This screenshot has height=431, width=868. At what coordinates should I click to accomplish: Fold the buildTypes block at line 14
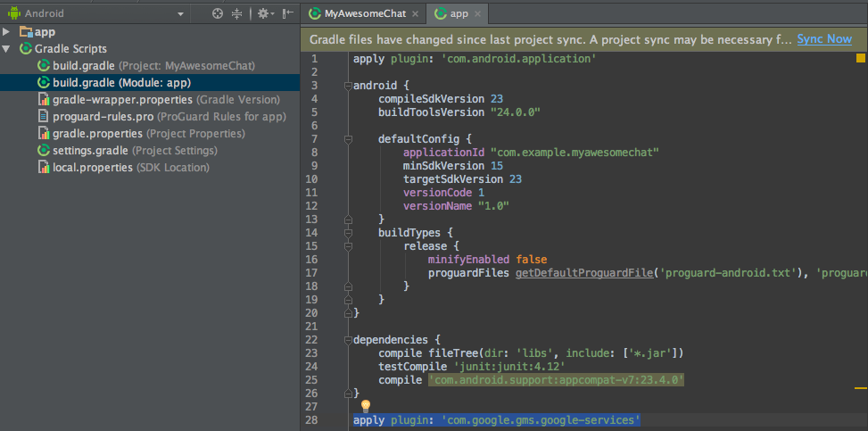coord(348,232)
